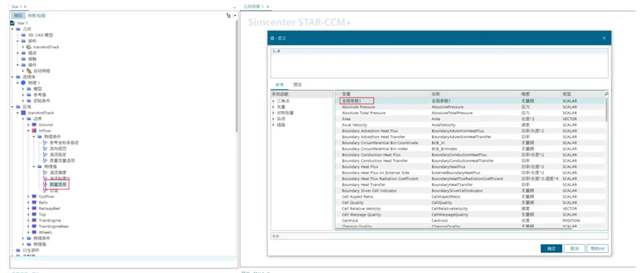Click the 自动网格 mesh operation icon
The width and height of the screenshot is (644, 273).
[29, 71]
